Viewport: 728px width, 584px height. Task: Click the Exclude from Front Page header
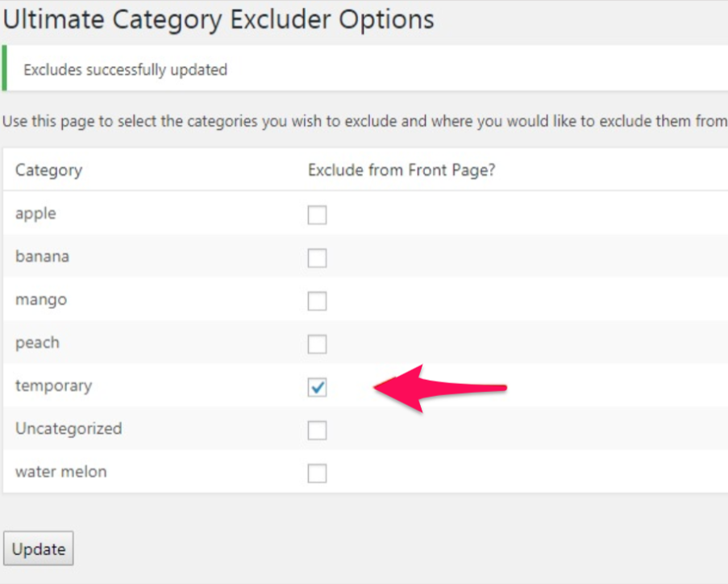401,170
